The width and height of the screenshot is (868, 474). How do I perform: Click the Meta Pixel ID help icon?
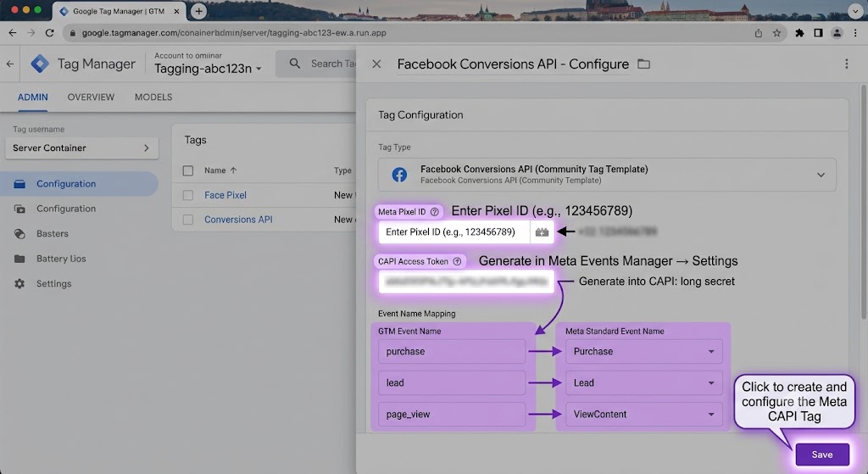(435, 211)
